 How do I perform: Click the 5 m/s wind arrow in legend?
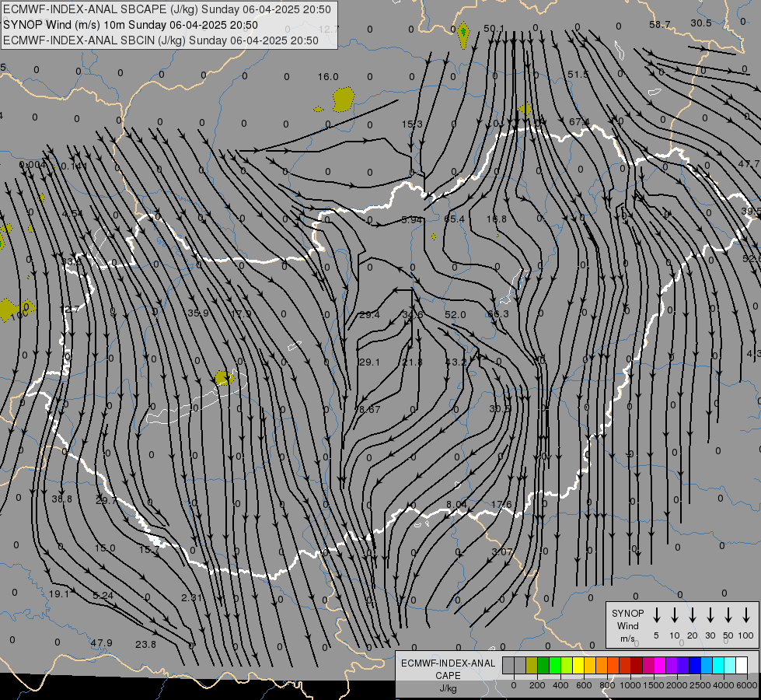657,615
